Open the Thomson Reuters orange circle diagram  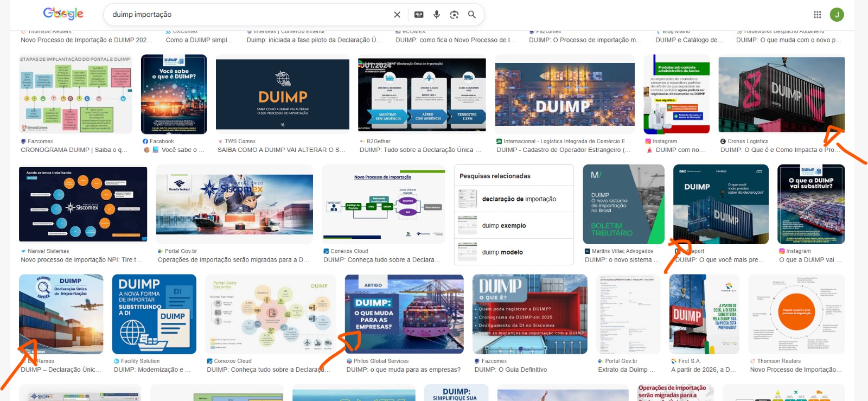tap(796, 314)
